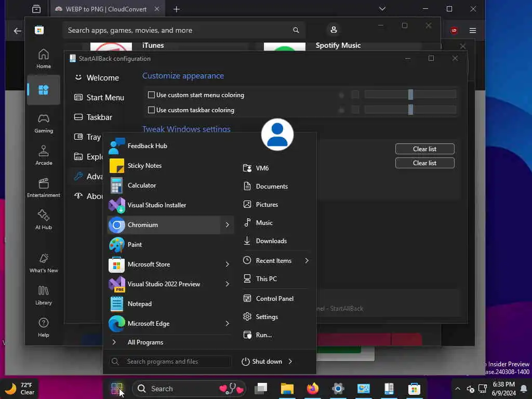
Task: Adjust start menu coloring slider
Action: 410,95
